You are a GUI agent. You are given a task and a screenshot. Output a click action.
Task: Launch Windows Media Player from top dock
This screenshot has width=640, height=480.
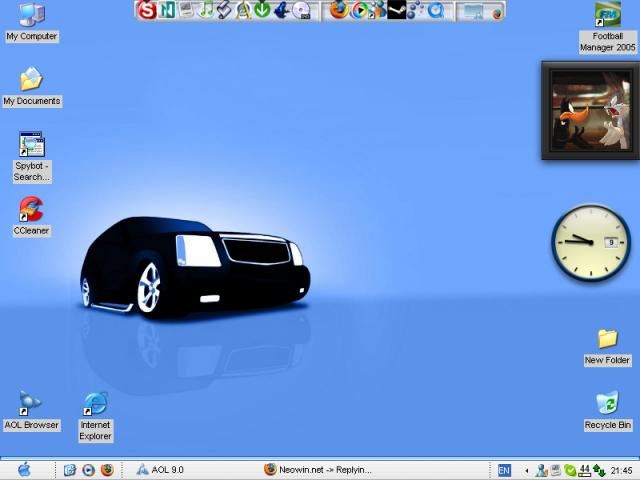(359, 11)
